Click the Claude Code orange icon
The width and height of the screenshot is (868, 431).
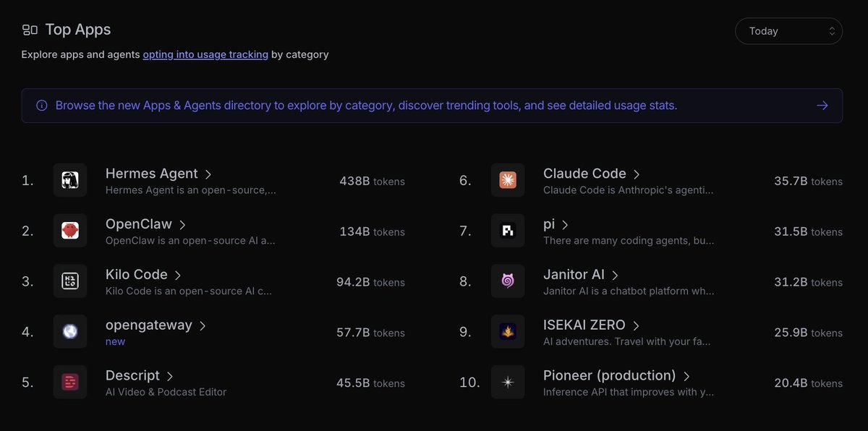508,180
